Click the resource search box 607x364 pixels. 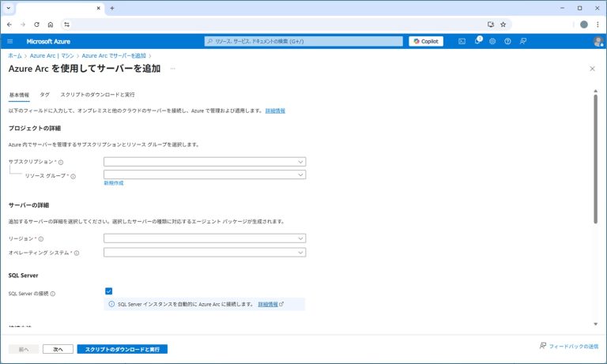(x=303, y=41)
